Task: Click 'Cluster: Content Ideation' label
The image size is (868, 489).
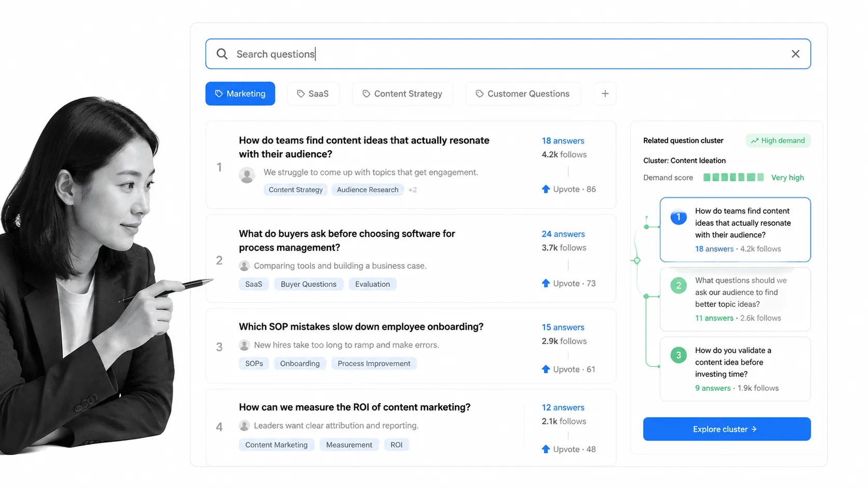Action: click(x=684, y=161)
